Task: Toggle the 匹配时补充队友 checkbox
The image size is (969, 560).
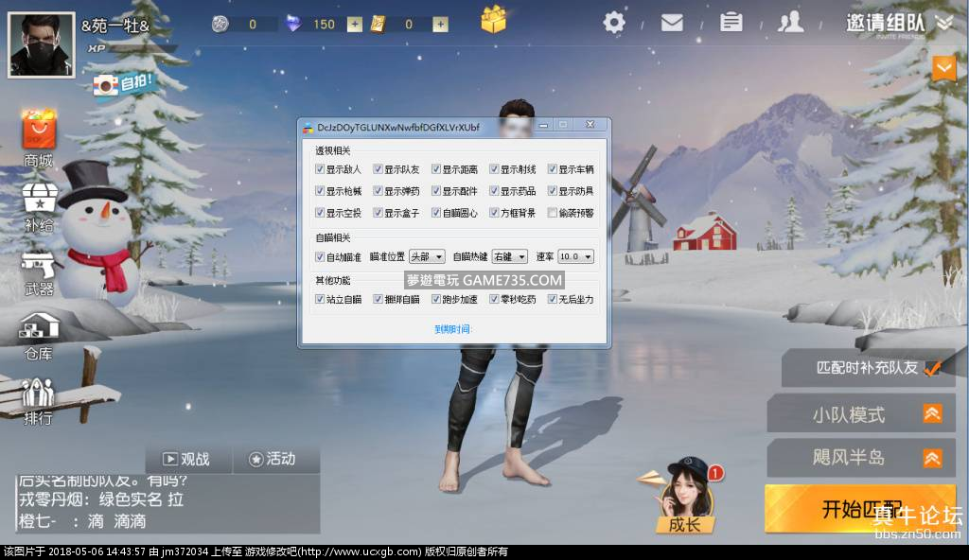Action: pos(932,368)
